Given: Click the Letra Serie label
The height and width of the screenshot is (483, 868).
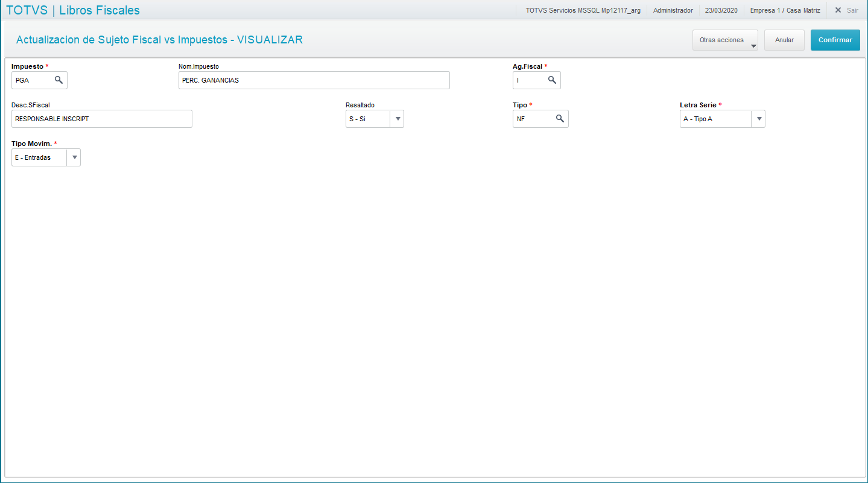Looking at the screenshot, I should 698,105.
